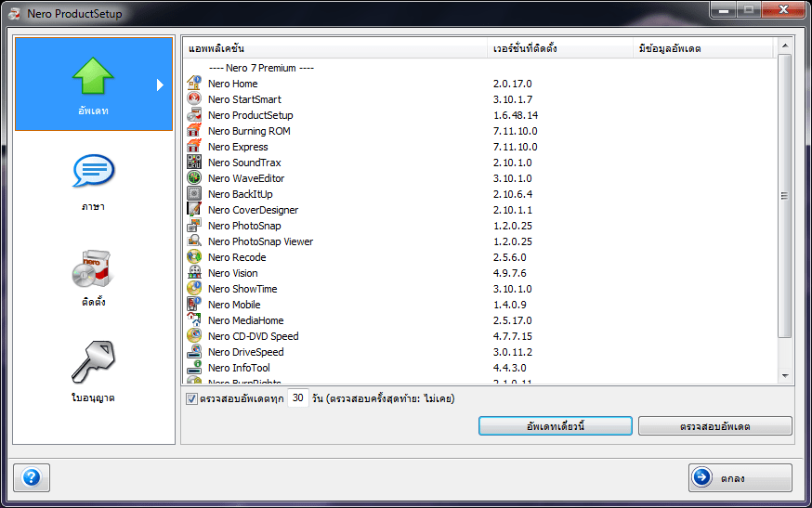Select the Nero Recode row text
Viewport: 812px width, 508px height.
pyautogui.click(x=237, y=257)
